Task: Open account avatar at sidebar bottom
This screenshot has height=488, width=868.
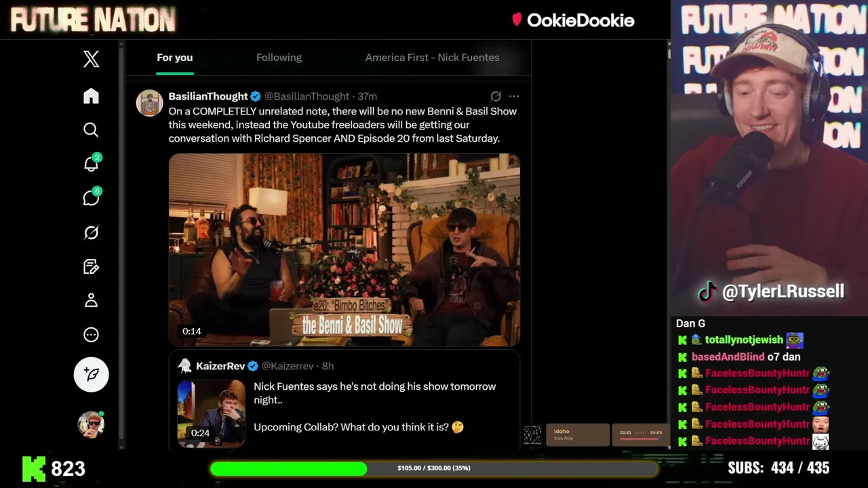Action: (x=91, y=424)
